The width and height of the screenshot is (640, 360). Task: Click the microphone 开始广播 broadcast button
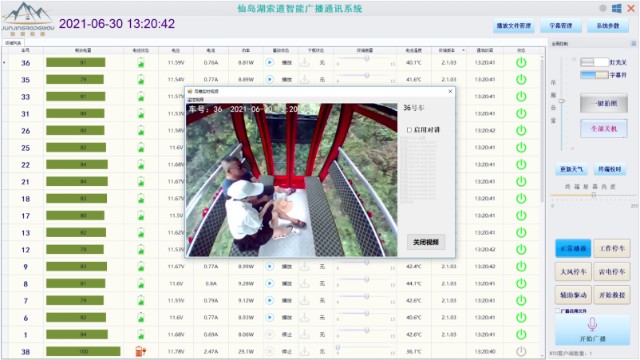592,330
